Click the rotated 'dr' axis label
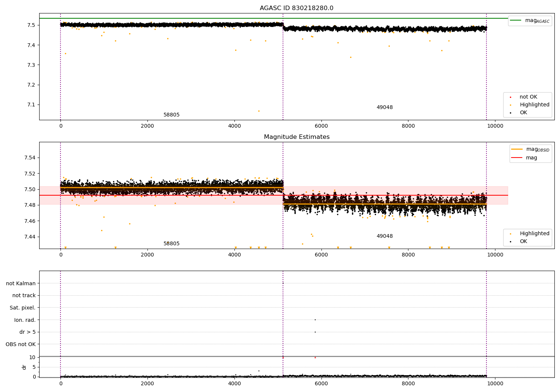 pyautogui.click(x=24, y=367)
